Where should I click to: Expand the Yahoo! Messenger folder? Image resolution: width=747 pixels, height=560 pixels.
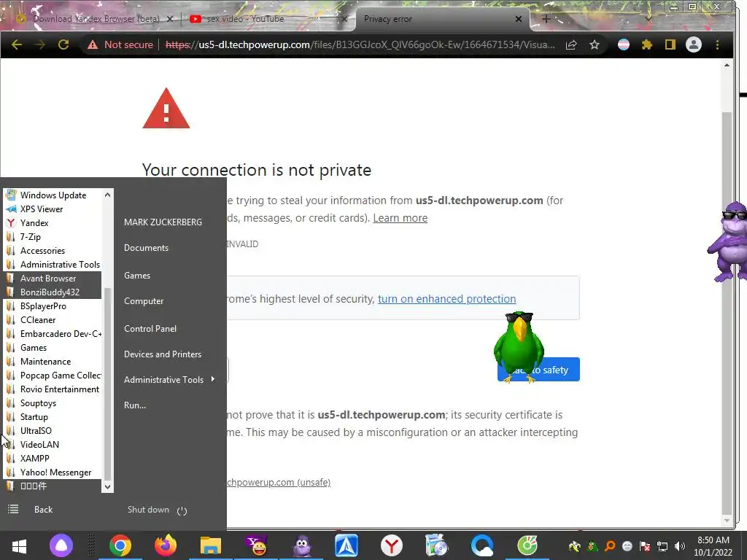tap(53, 472)
